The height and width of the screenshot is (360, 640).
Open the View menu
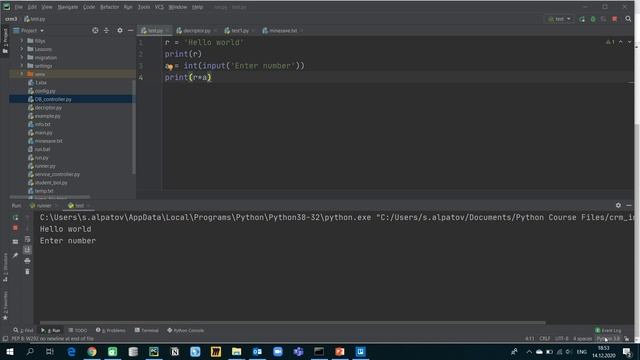[47, 7]
